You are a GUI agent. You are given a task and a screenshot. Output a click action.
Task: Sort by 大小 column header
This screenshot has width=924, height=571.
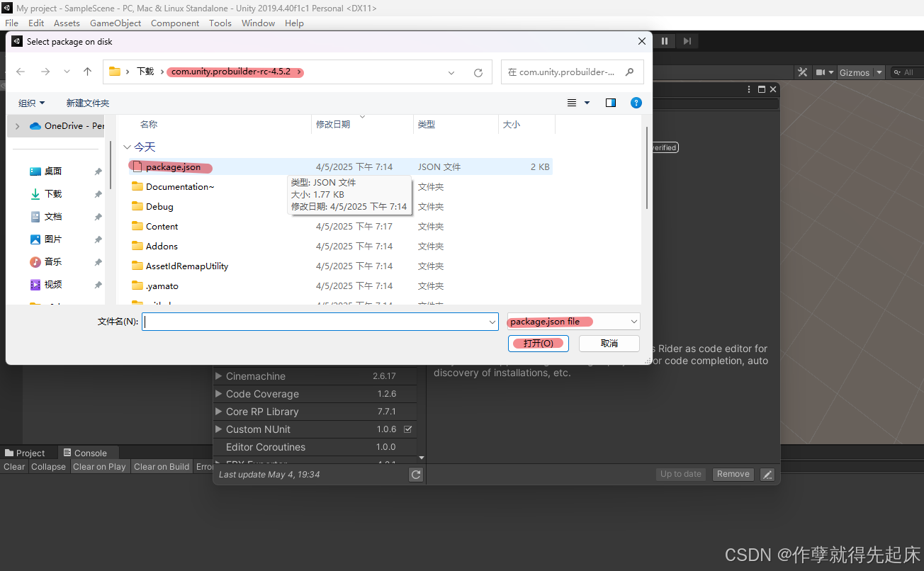512,125
